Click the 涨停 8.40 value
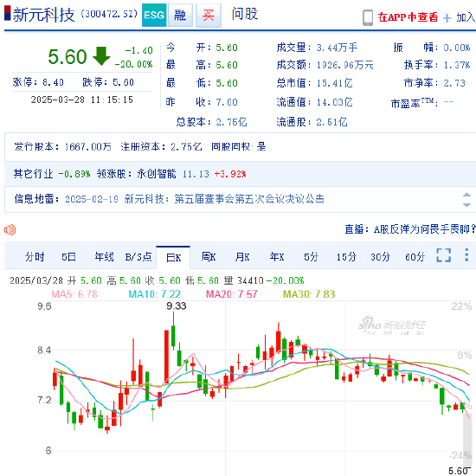The image size is (476, 476). [53, 82]
